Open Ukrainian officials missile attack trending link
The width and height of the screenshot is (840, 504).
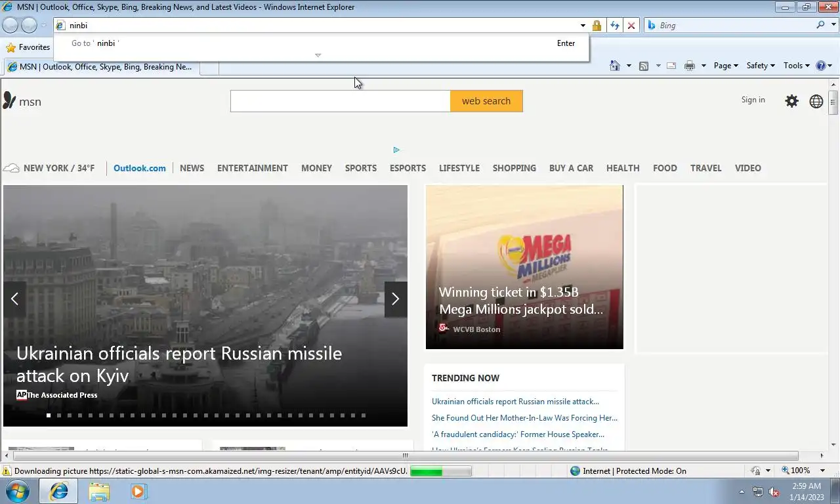coord(515,402)
